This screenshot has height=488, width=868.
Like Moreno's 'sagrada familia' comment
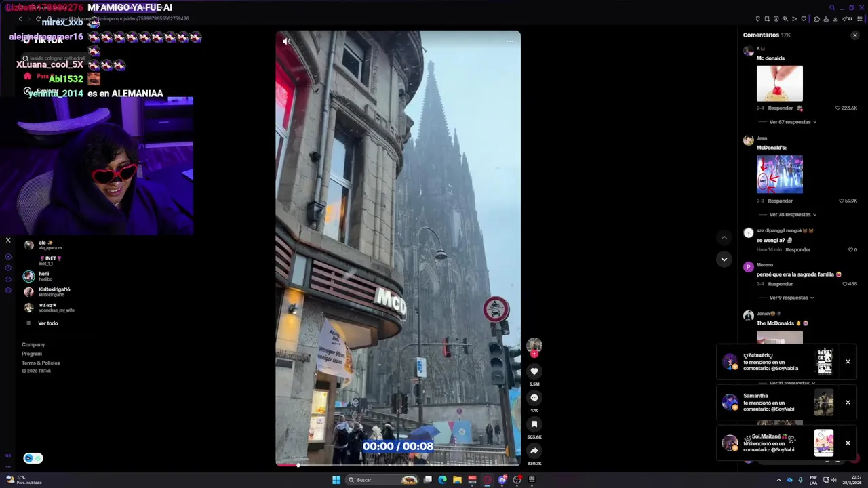pyautogui.click(x=846, y=284)
